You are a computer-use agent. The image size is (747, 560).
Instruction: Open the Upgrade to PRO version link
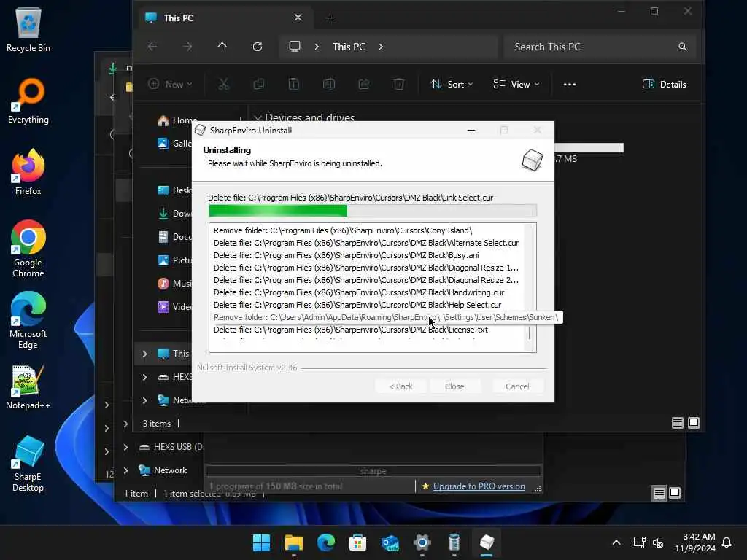tap(479, 486)
